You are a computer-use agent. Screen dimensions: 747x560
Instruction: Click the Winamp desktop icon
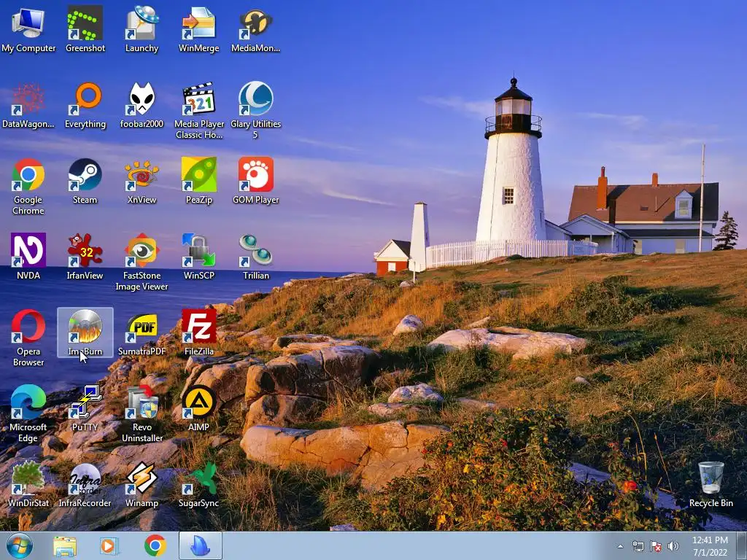click(x=142, y=485)
